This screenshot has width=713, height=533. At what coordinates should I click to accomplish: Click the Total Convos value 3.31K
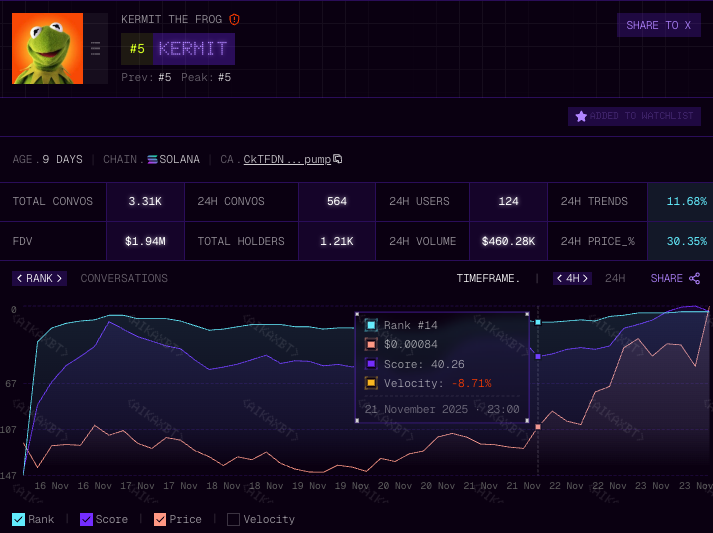145,201
